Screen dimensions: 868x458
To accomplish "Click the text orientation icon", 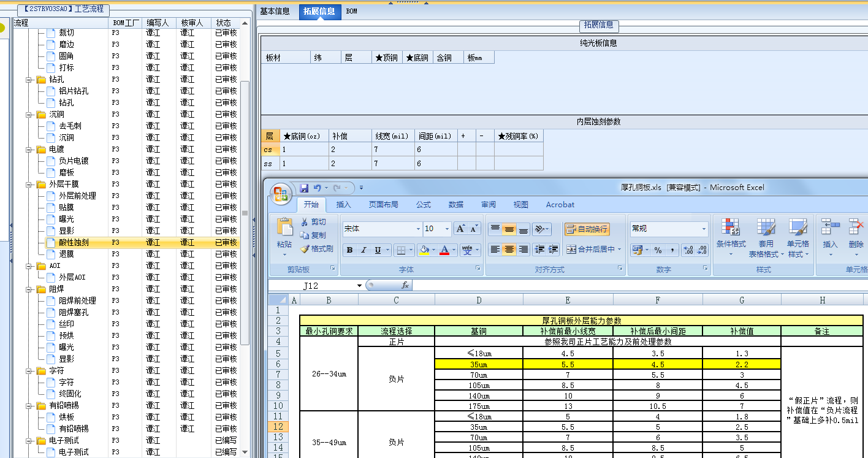I will 539,229.
